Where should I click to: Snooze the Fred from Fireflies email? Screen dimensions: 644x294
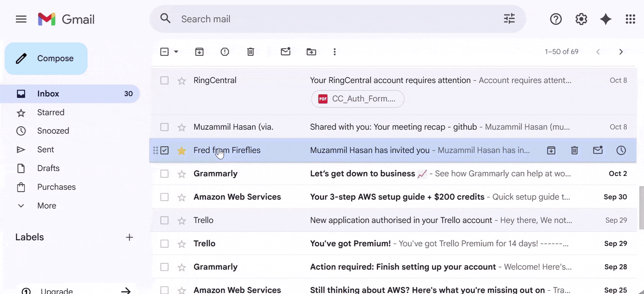(621, 151)
